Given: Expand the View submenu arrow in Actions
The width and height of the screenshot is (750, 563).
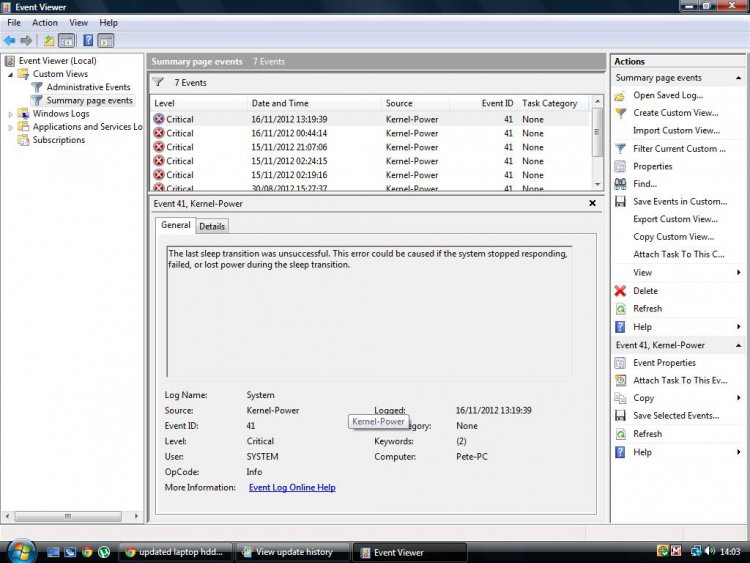Looking at the screenshot, I should [739, 273].
